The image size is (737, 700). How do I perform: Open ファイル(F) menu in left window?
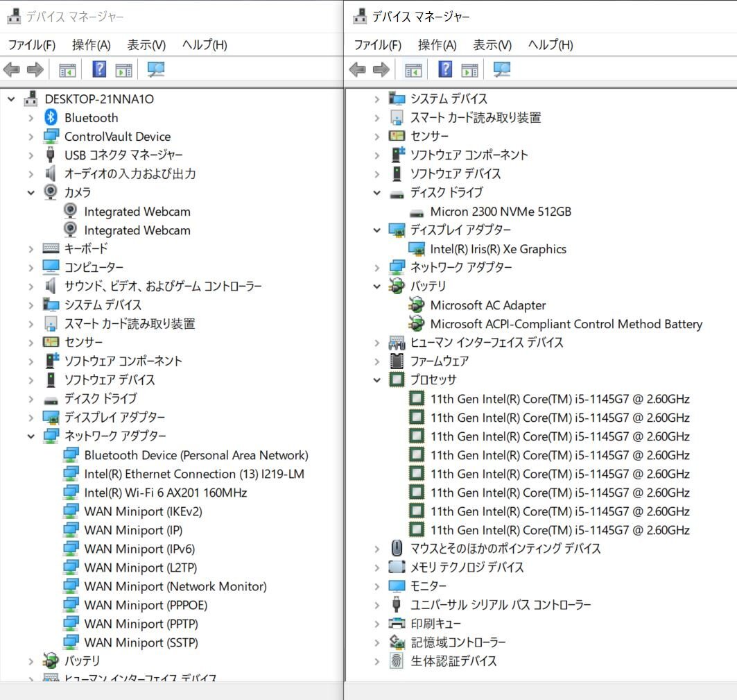[32, 44]
